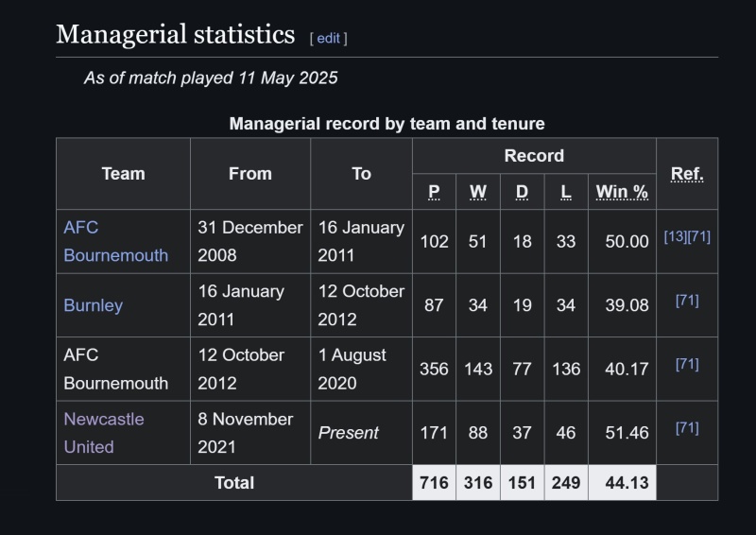The image size is (756, 535).
Task: Open reference [71] in the Burnley row
Action: [687, 301]
